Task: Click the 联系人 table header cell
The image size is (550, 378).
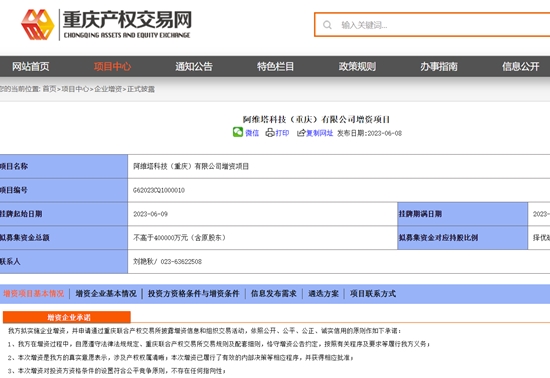Action: tap(63, 262)
